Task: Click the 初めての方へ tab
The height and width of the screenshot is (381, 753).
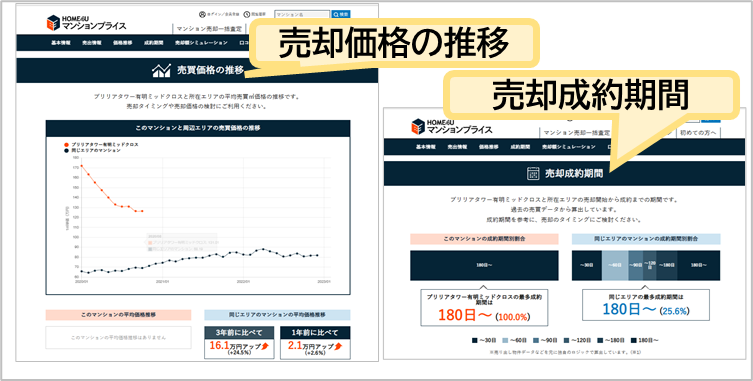Action: coord(698,133)
